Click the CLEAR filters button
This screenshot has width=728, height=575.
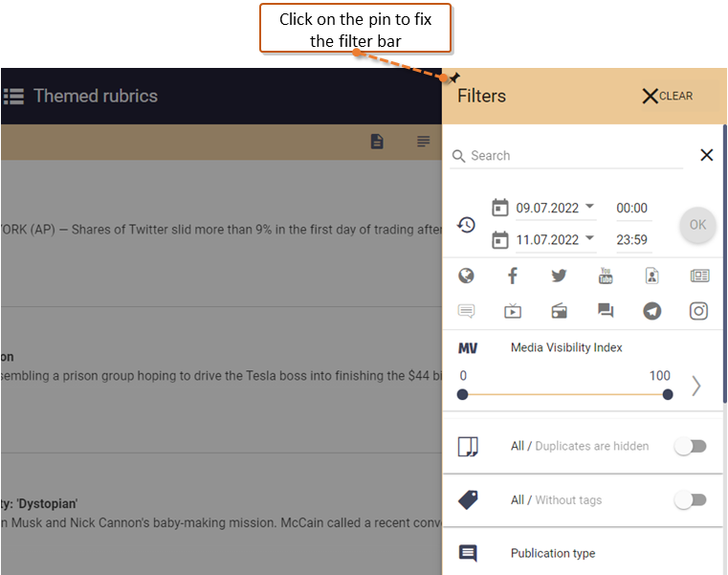tap(668, 96)
